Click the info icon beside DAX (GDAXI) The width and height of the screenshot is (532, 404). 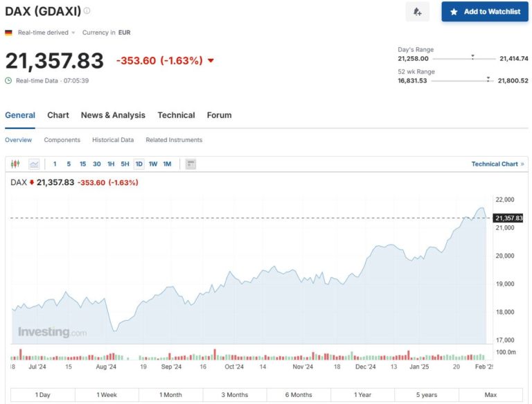point(87,11)
